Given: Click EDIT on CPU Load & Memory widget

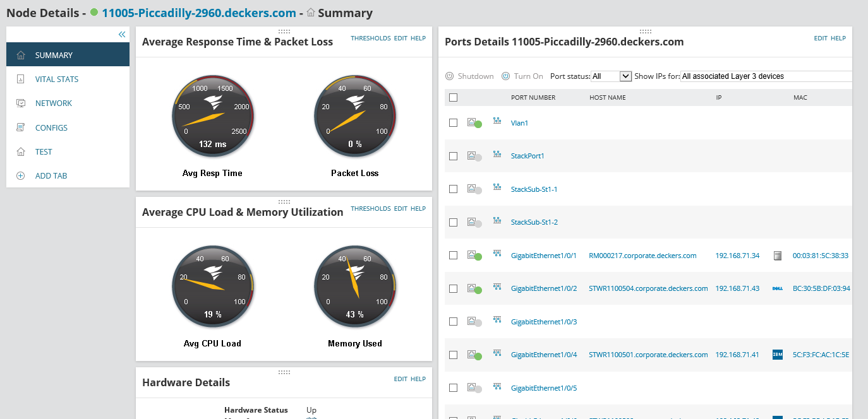Looking at the screenshot, I should (x=401, y=208).
